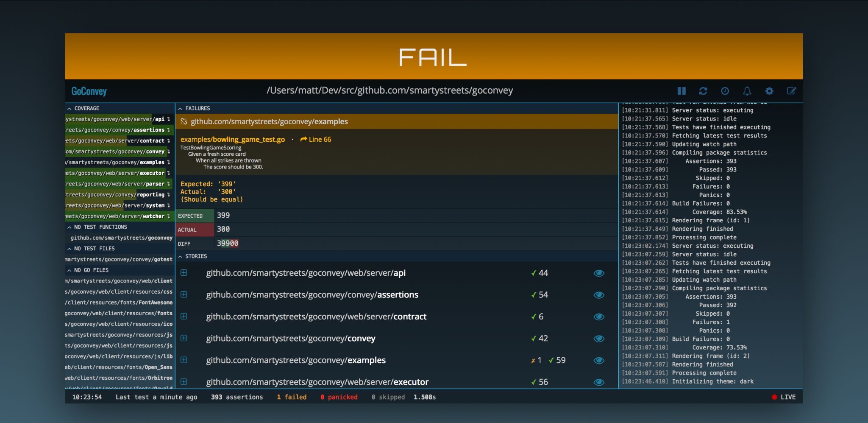Image resolution: width=868 pixels, height=423 pixels.
Task: Click the '1 failed' status bar entry
Action: point(292,397)
